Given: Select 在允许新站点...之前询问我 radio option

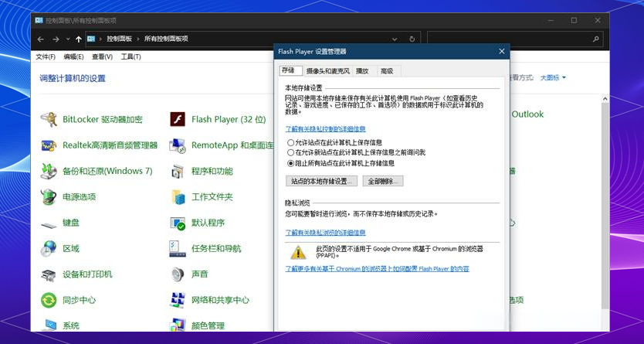Looking at the screenshot, I should (291, 152).
